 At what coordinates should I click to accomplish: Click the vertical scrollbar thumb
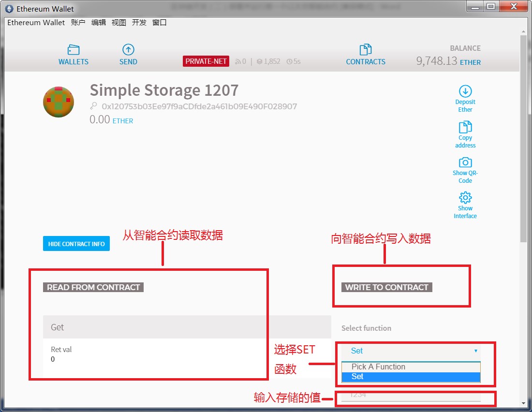click(523, 138)
